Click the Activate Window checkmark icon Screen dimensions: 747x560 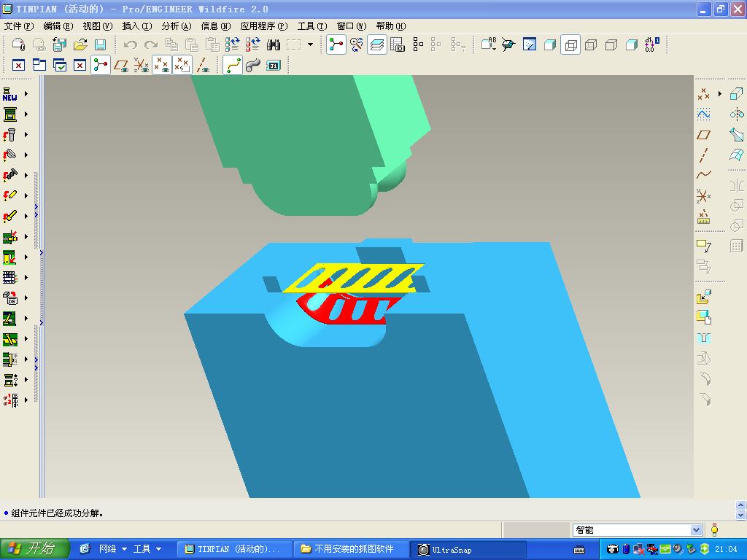60,65
